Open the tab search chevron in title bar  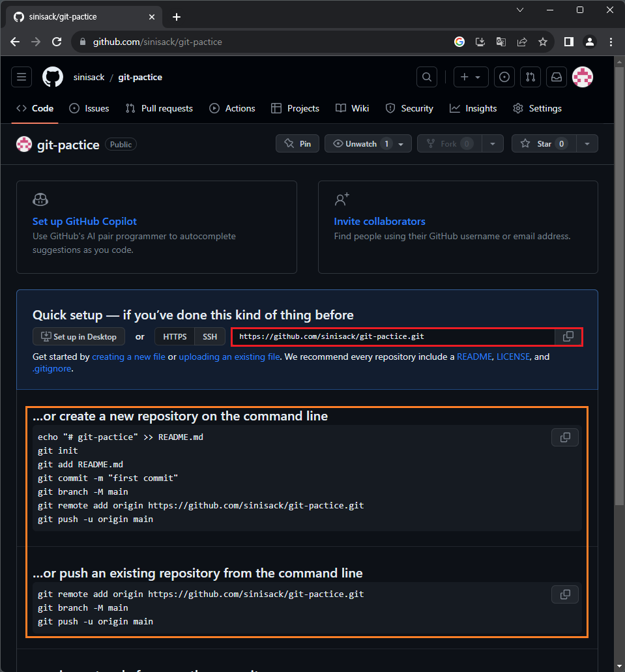(x=520, y=10)
